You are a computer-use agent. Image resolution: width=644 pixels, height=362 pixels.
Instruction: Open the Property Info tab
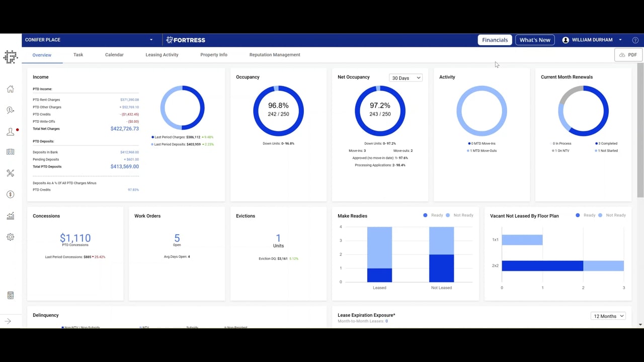(214, 55)
